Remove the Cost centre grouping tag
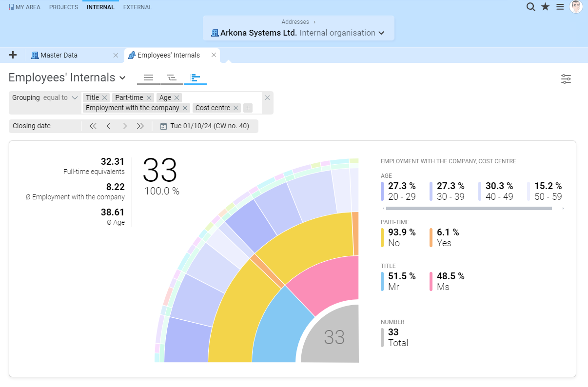The height and width of the screenshot is (387, 588). 236,108
